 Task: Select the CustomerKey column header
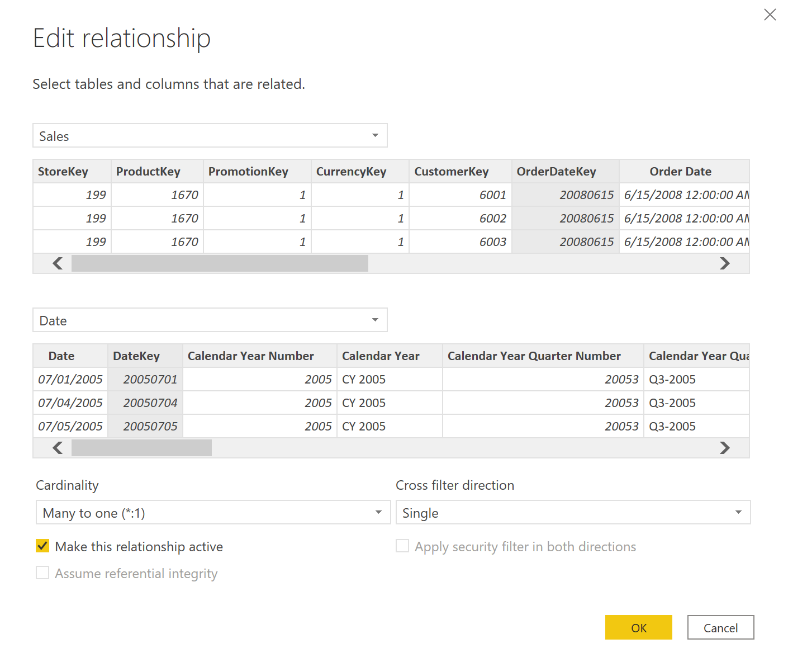coord(459,172)
